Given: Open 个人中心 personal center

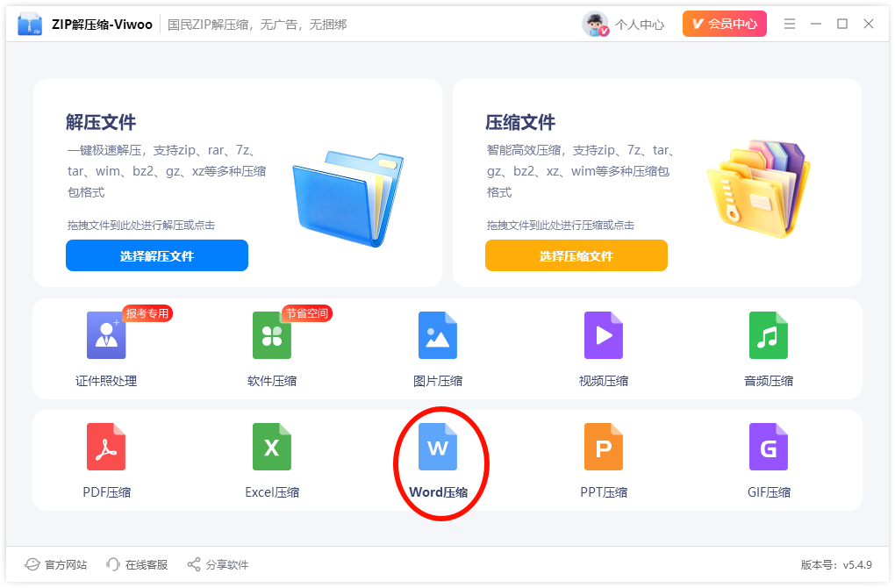Looking at the screenshot, I should (x=640, y=25).
